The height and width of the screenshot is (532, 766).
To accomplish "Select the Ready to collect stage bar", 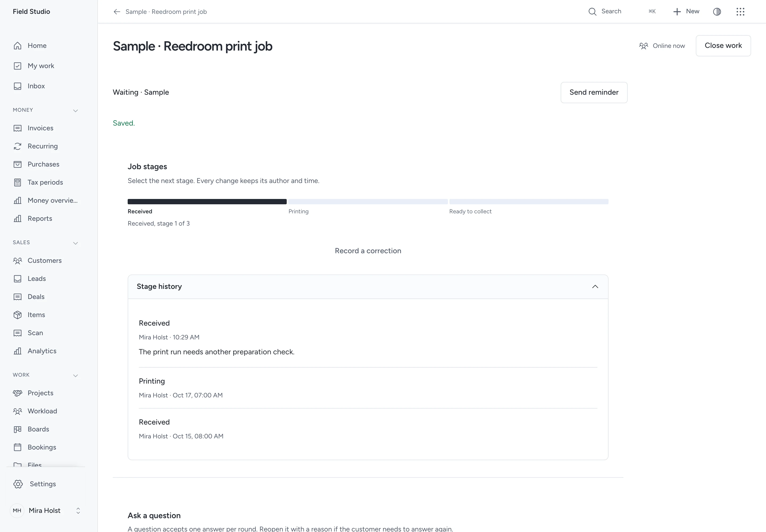I will pyautogui.click(x=529, y=201).
